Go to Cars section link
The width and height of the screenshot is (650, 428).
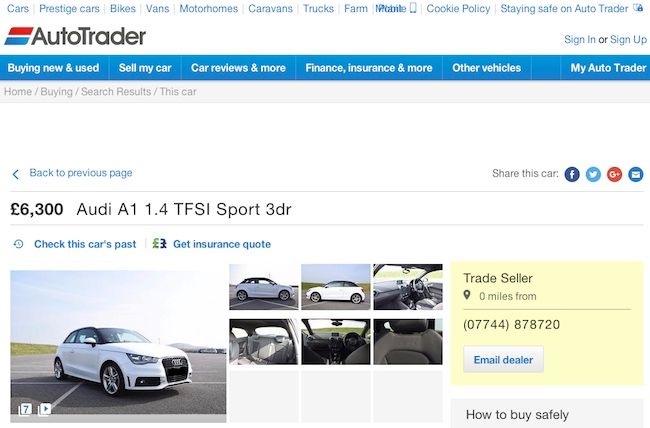tap(18, 8)
